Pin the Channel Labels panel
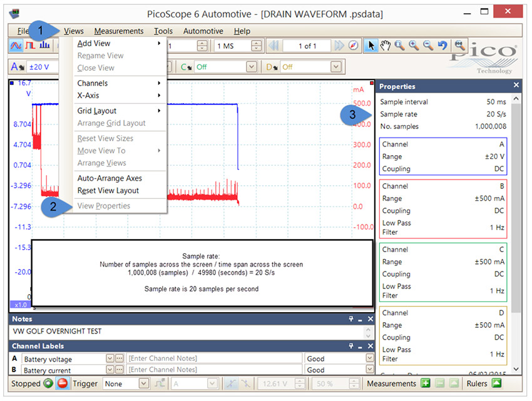 coord(351,346)
